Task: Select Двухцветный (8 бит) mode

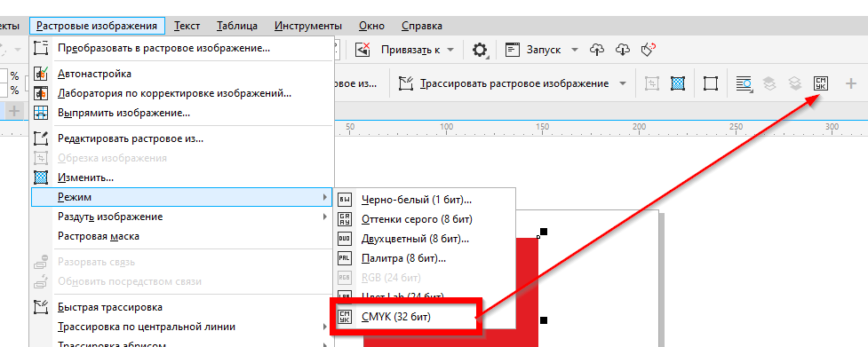Action: tap(424, 239)
